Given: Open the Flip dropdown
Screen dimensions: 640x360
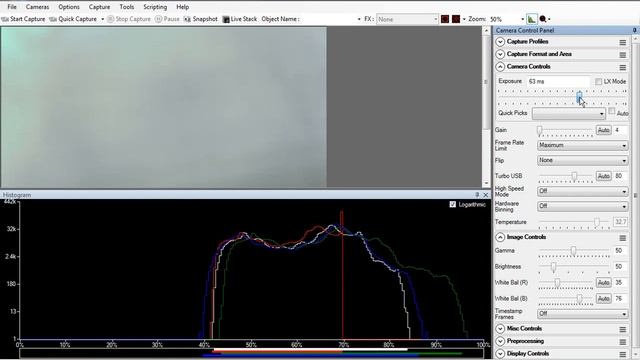Looking at the screenshot, I should tap(582, 160).
